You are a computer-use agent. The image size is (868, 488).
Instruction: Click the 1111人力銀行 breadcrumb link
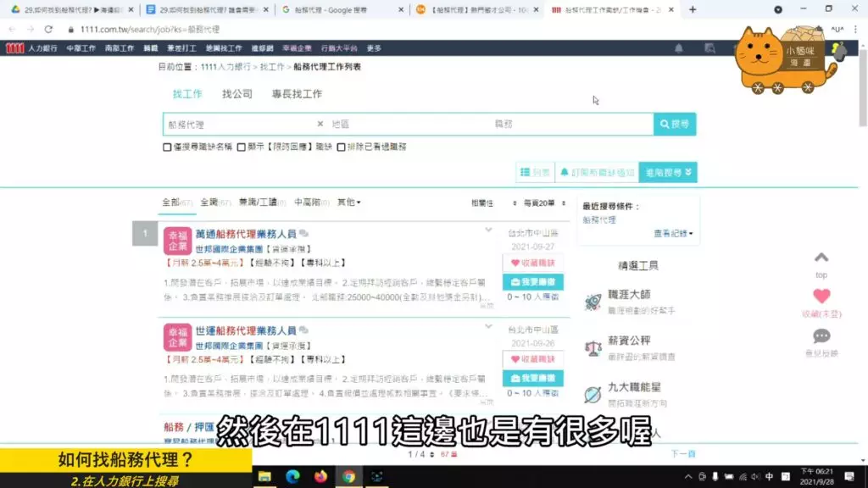pyautogui.click(x=225, y=67)
